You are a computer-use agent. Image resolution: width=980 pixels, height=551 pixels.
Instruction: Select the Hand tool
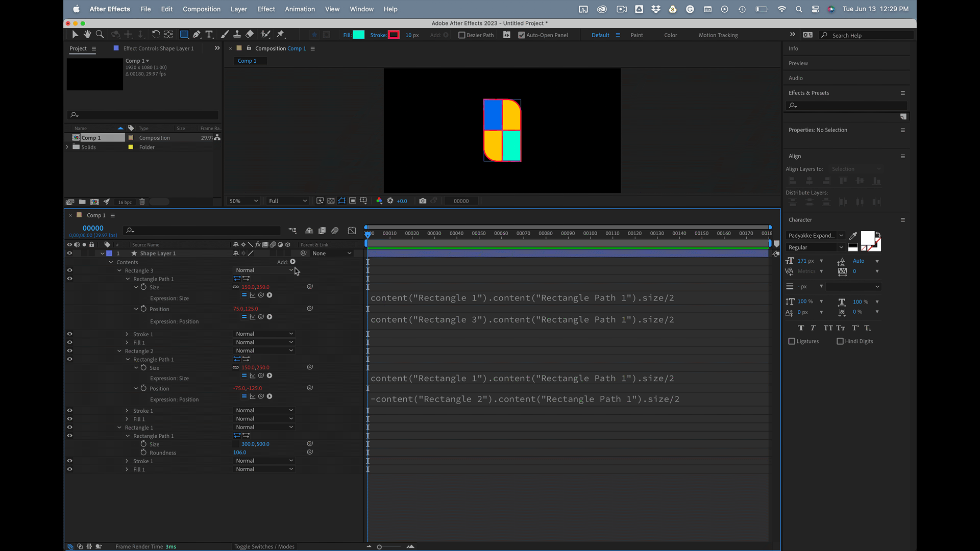87,34
